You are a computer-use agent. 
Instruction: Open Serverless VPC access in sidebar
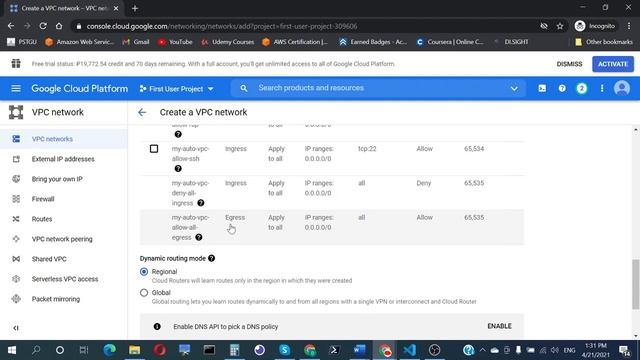click(65, 279)
